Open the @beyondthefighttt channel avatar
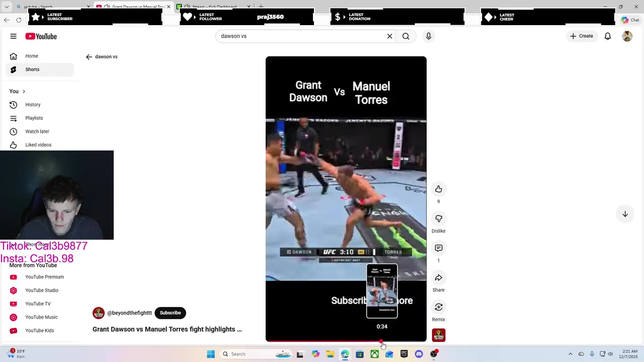The width and height of the screenshot is (644, 362). [99, 313]
